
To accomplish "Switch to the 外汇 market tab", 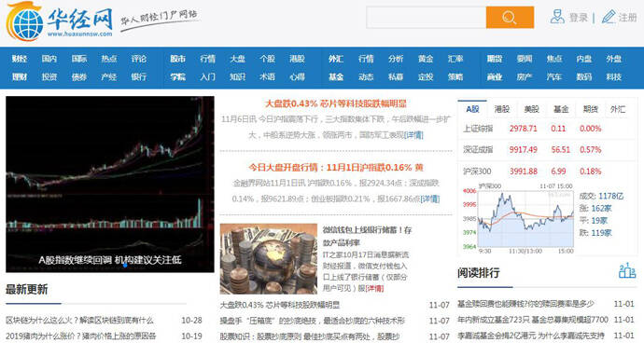I will click(x=618, y=109).
